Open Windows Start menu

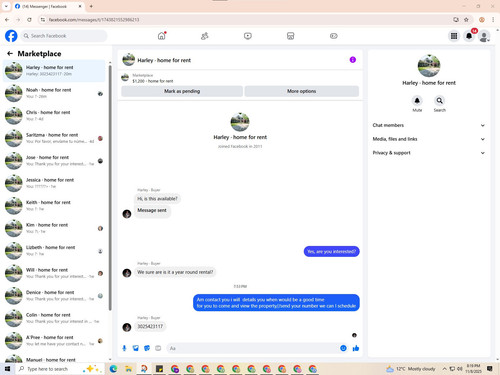[x=7, y=369]
